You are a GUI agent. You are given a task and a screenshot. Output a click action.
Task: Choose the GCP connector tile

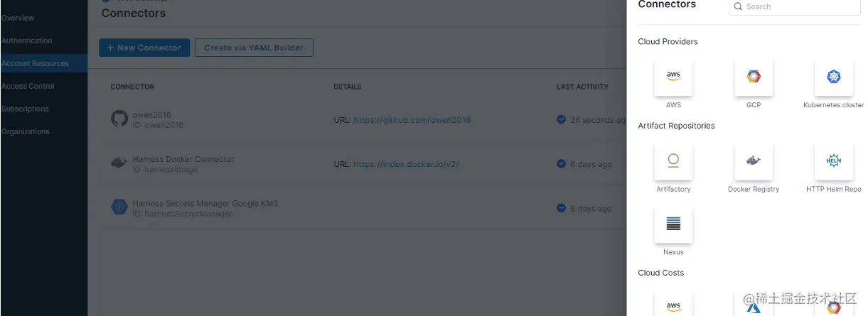coord(754,77)
